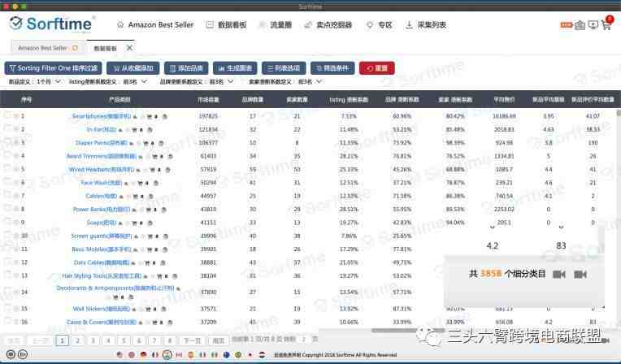
Task: Go to page 2 in pagination
Action: click(x=78, y=340)
